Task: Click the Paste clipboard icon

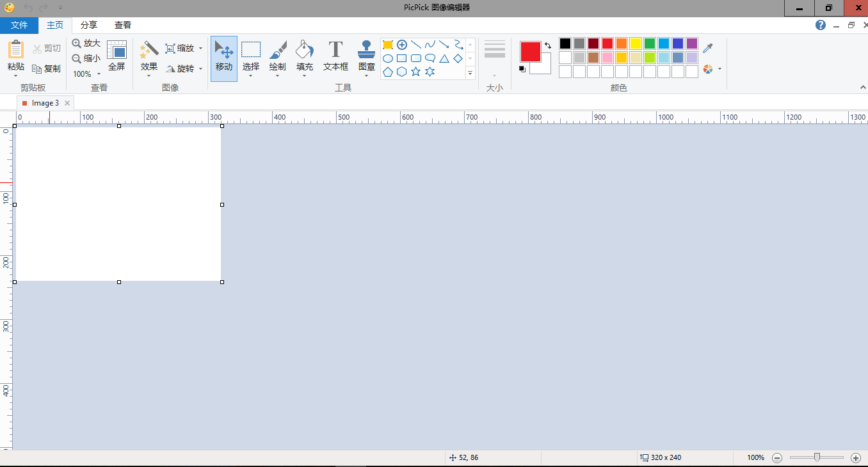Action: (x=16, y=50)
